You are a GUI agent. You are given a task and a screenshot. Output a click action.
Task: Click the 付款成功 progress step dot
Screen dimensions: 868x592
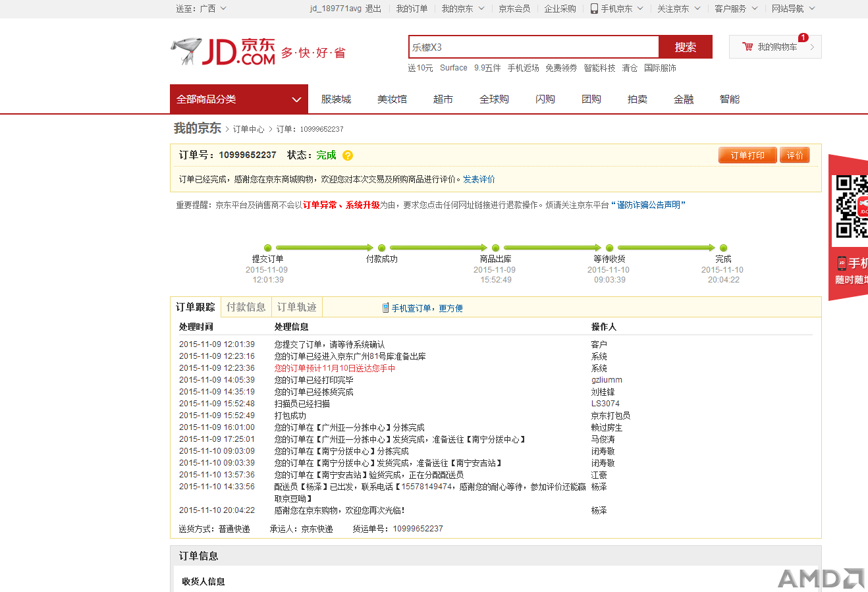pos(381,248)
